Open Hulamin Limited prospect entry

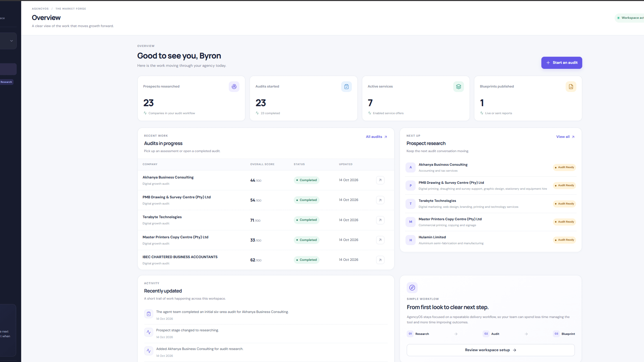pos(490,240)
